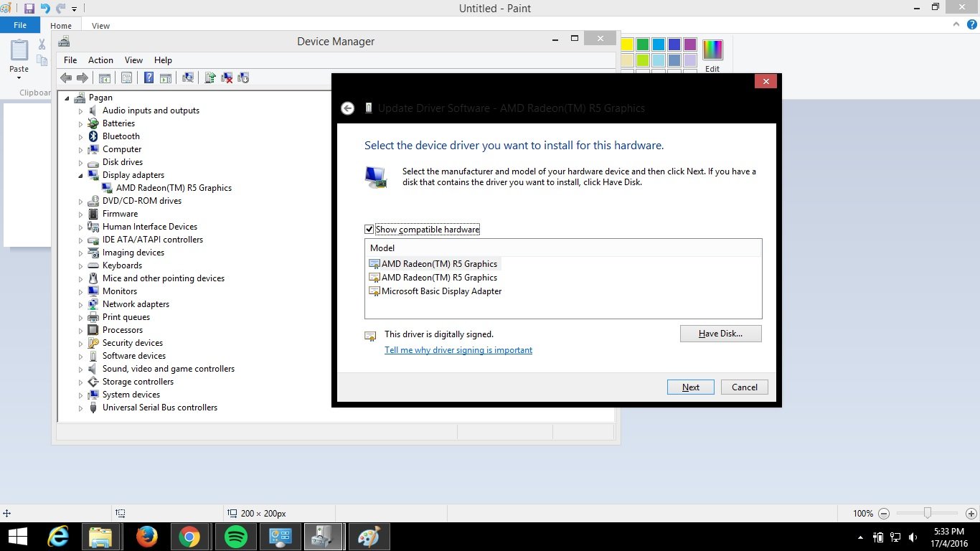The image size is (980, 551).
Task: Click the taskbar clock showing 5:33 PM
Action: pos(948,537)
